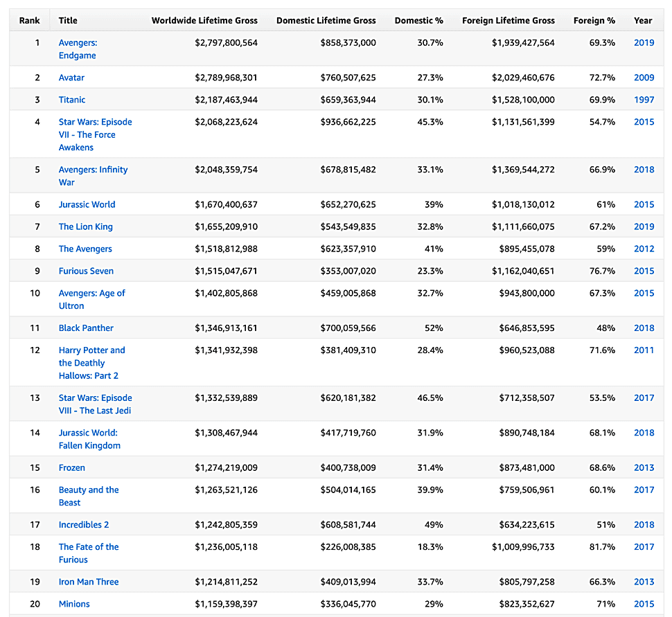Open the Minions title link
The height and width of the screenshot is (617, 672).
(x=74, y=604)
